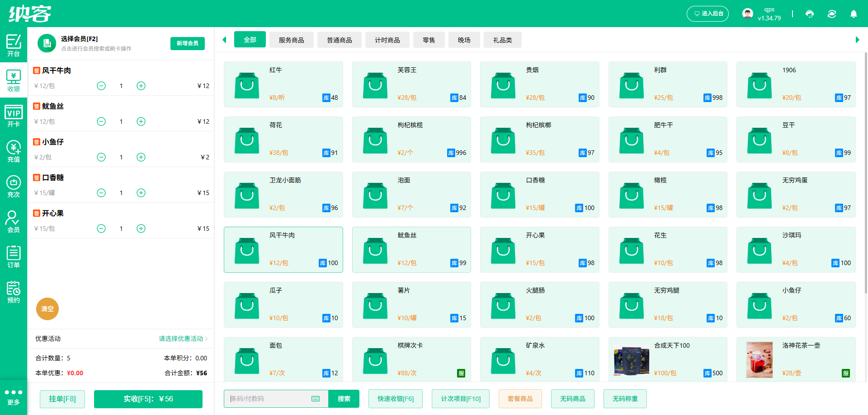Click the user avatar icon
The height and width of the screenshot is (415, 868).
(x=748, y=14)
